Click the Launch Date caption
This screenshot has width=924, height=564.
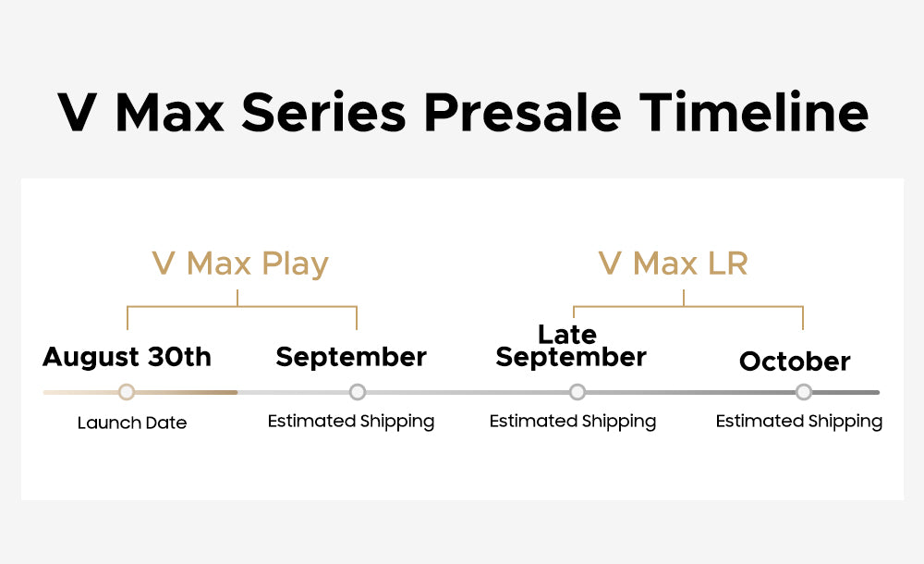pos(132,423)
